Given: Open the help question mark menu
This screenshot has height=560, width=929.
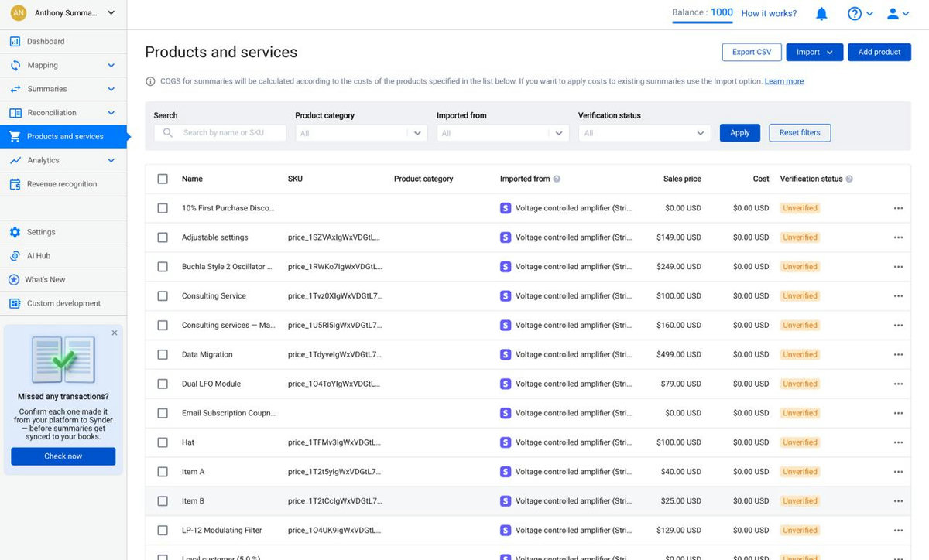Looking at the screenshot, I should tap(859, 13).
